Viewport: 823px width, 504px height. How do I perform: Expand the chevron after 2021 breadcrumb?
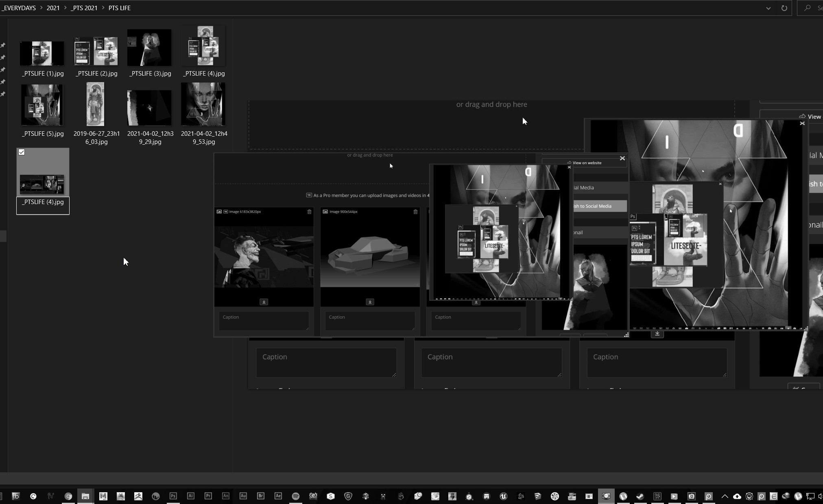click(x=65, y=8)
